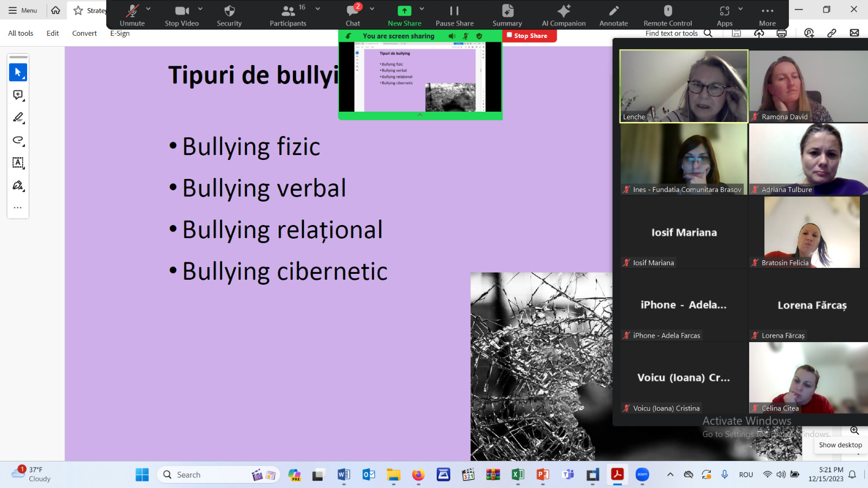The image size is (868, 488).
Task: Open the Participants dropdown arrow
Action: (318, 9)
